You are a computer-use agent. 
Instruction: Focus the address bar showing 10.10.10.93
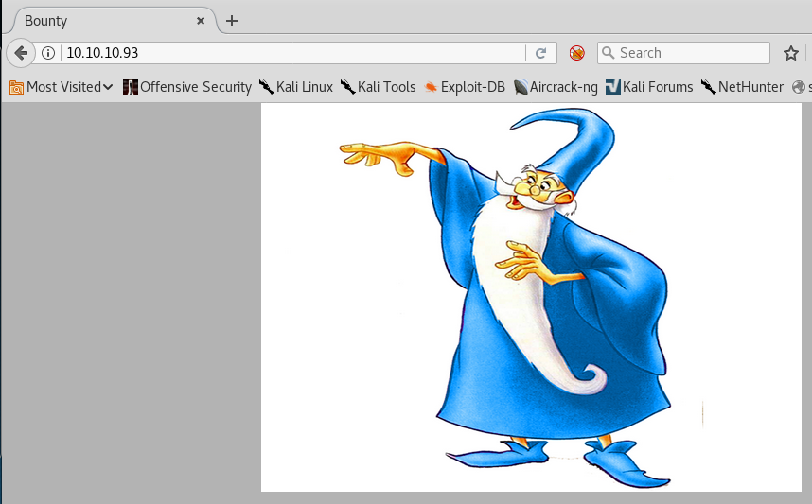284,53
